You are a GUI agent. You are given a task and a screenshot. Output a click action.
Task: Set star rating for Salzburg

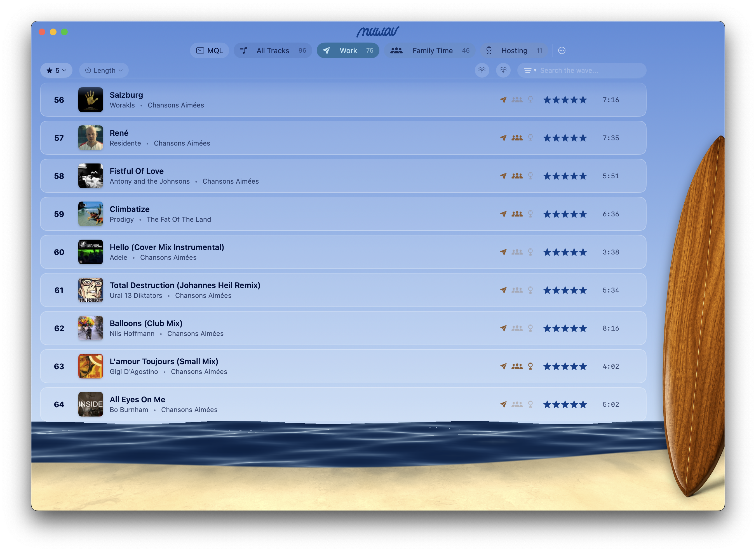click(565, 100)
